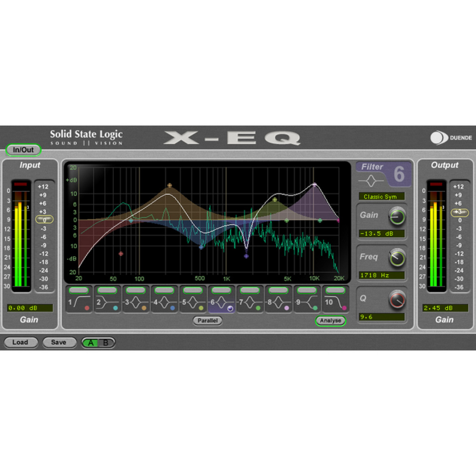
Task: Click the red band 1 node on graph
Action: point(121,253)
